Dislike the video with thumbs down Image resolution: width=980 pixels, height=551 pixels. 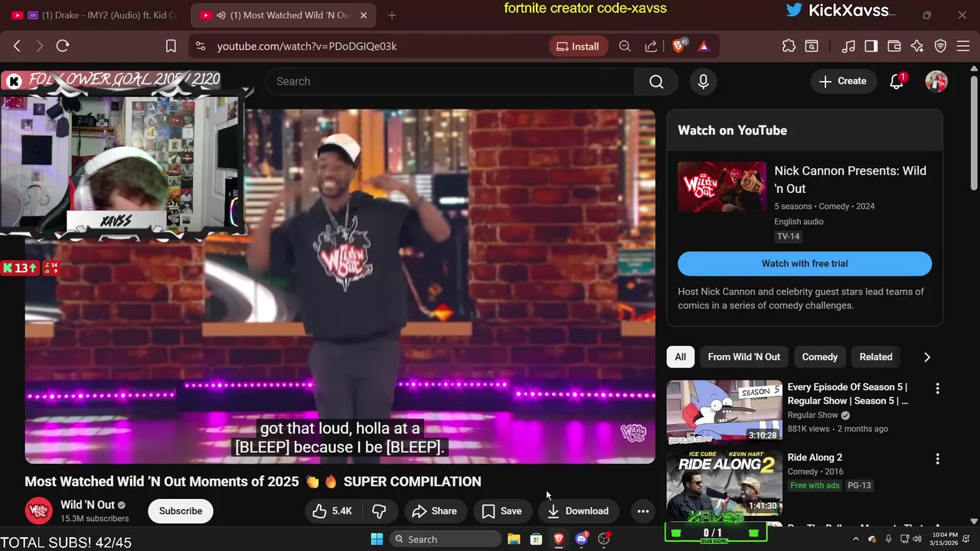point(379,511)
